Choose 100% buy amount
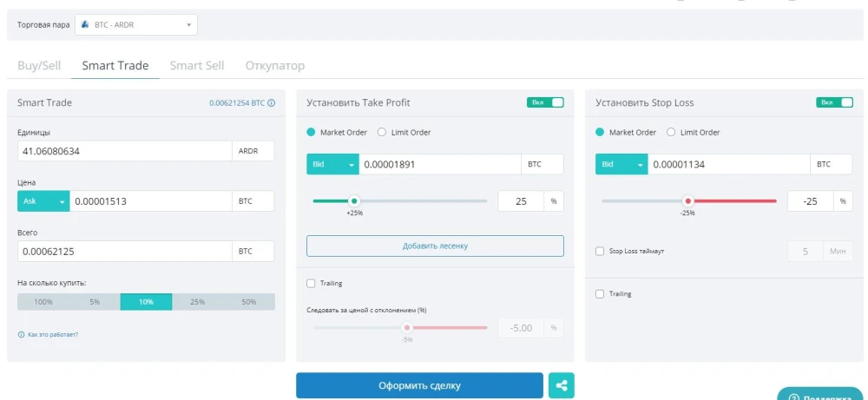Screen dimensions: 868x400 [43, 302]
